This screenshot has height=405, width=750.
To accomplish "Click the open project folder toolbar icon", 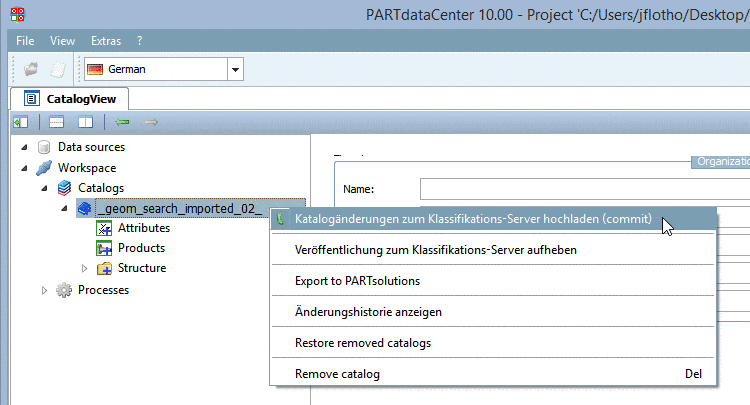I will [31, 69].
